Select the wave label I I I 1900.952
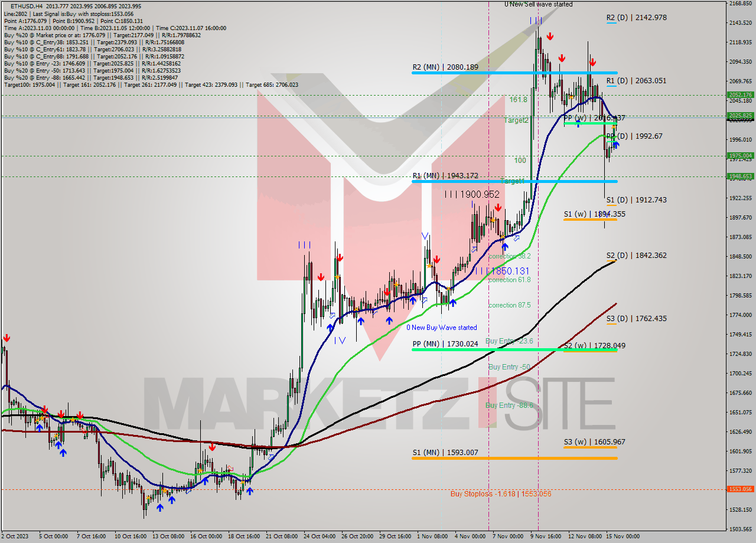 pos(472,194)
